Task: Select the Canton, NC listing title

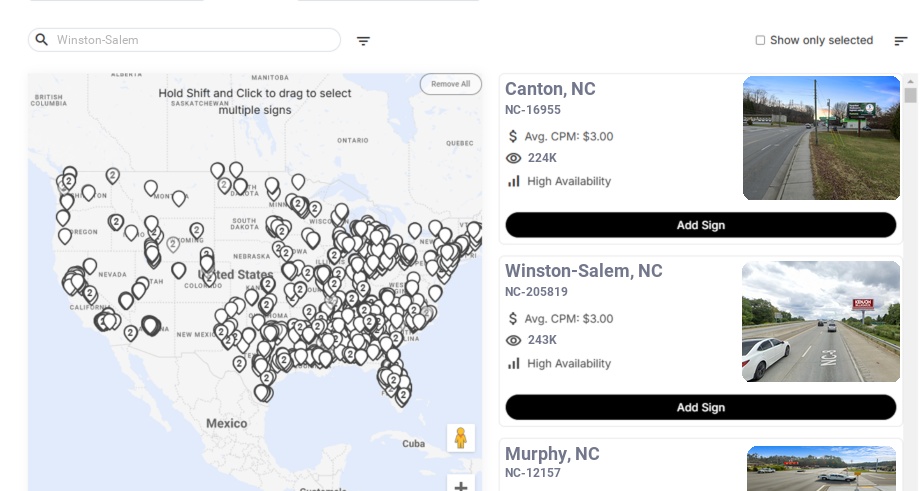Action: click(550, 89)
